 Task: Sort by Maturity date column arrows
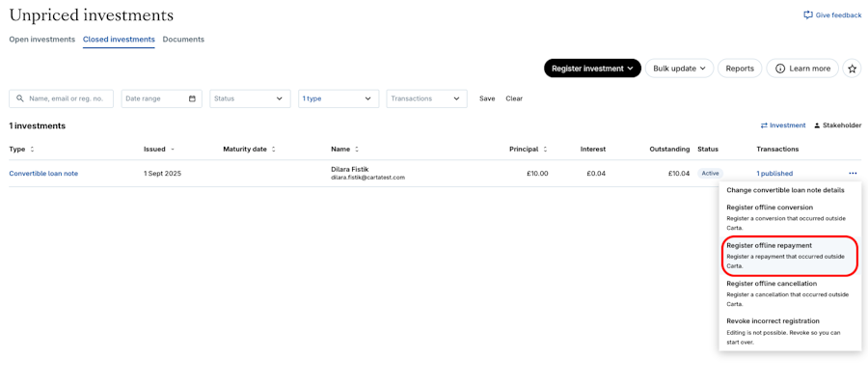click(x=273, y=150)
